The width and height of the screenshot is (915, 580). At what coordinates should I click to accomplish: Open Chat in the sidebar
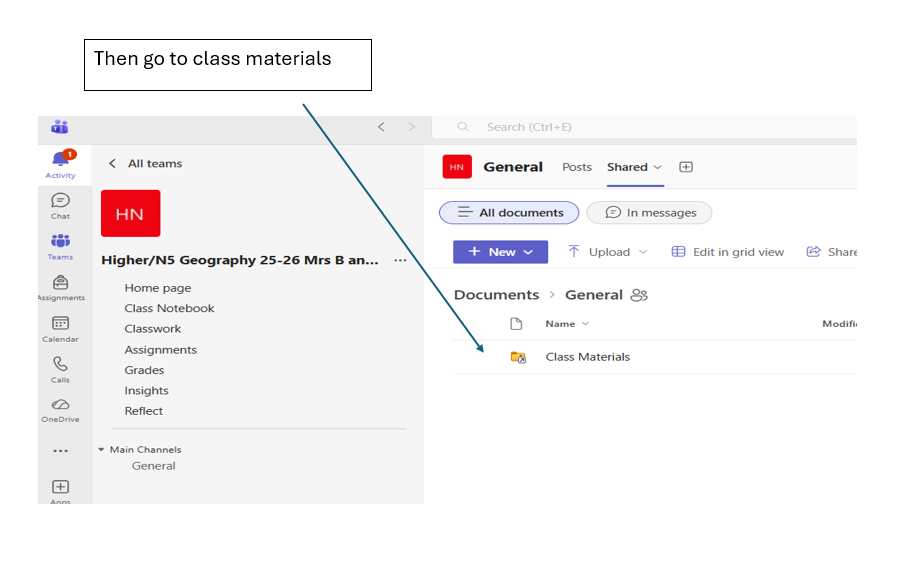click(60, 201)
